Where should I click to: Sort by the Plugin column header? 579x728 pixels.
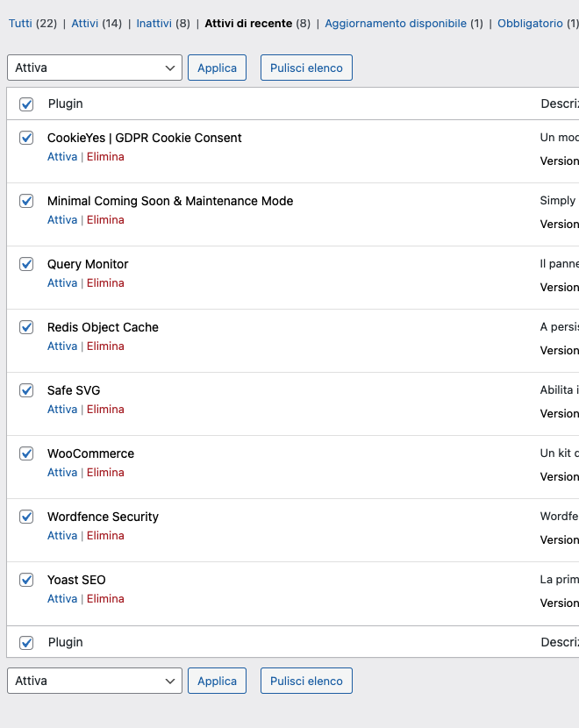coord(66,104)
